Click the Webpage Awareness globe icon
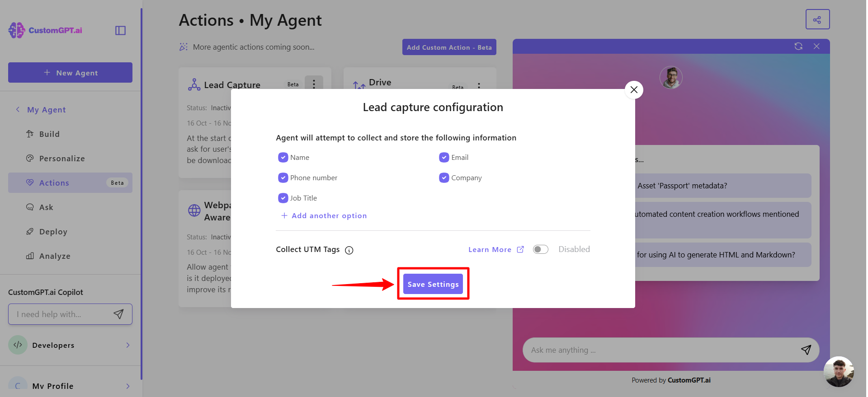The width and height of the screenshot is (868, 397). click(194, 210)
